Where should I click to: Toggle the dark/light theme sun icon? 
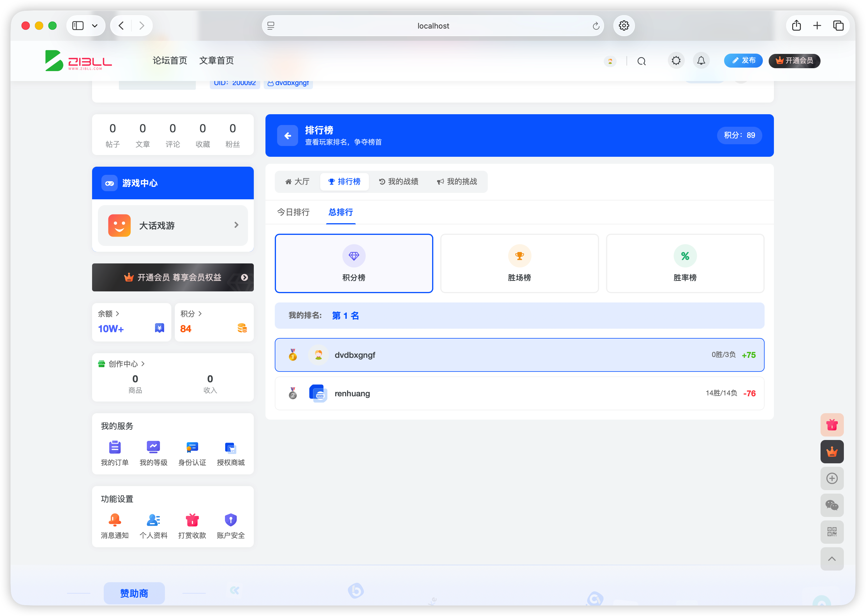(x=675, y=61)
